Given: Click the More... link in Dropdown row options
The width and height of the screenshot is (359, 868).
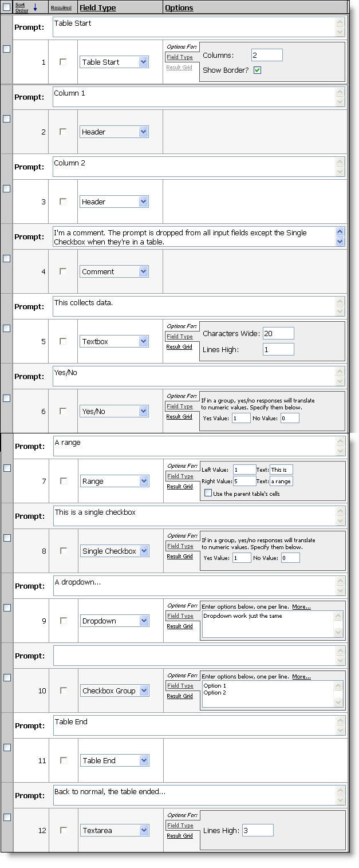Looking at the screenshot, I should 301,607.
